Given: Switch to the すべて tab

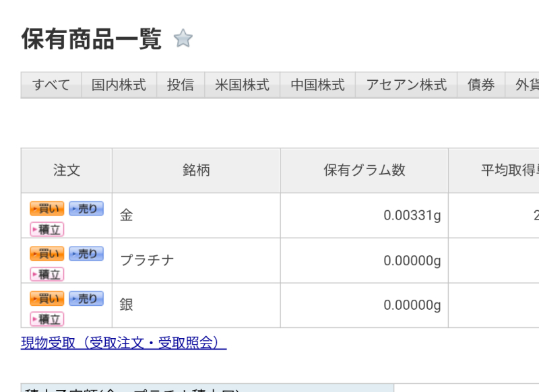Looking at the screenshot, I should point(51,85).
